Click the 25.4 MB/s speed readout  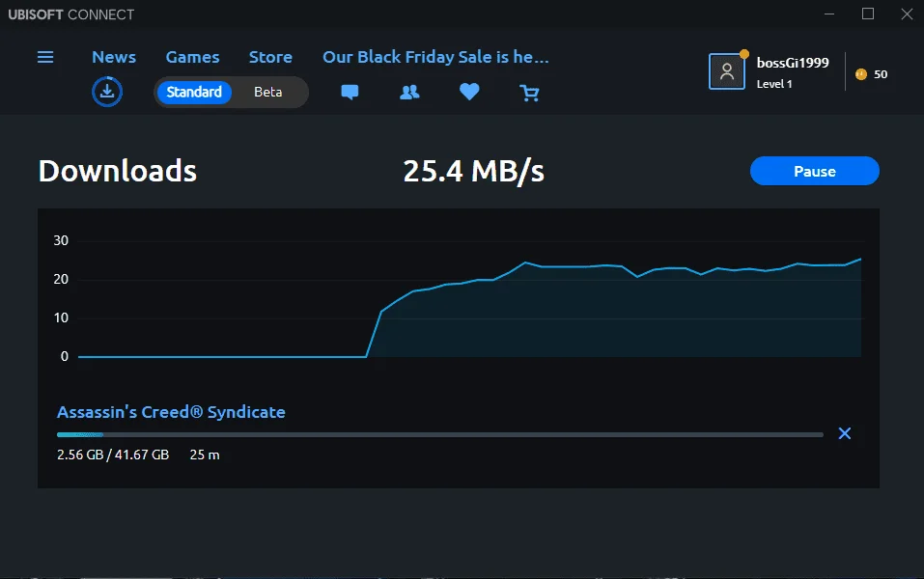(473, 172)
